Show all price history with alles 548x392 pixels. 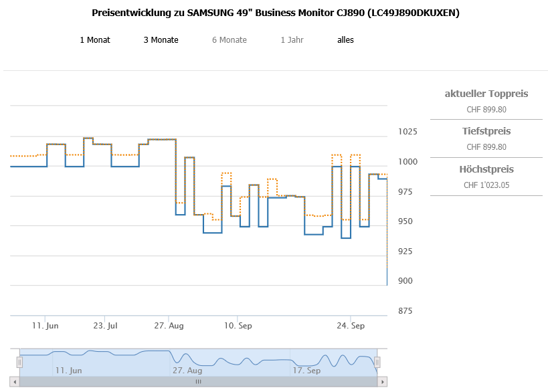(345, 40)
